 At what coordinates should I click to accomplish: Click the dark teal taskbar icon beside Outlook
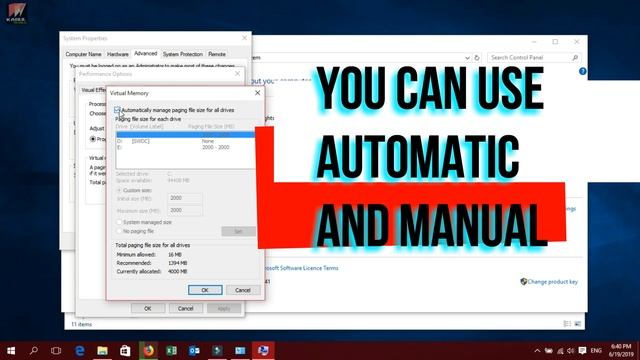[x=217, y=351]
